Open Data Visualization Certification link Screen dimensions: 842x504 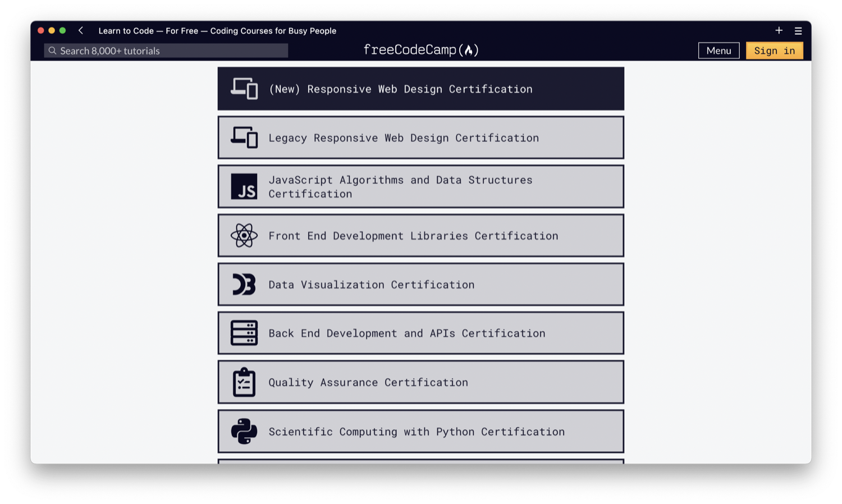tap(372, 285)
